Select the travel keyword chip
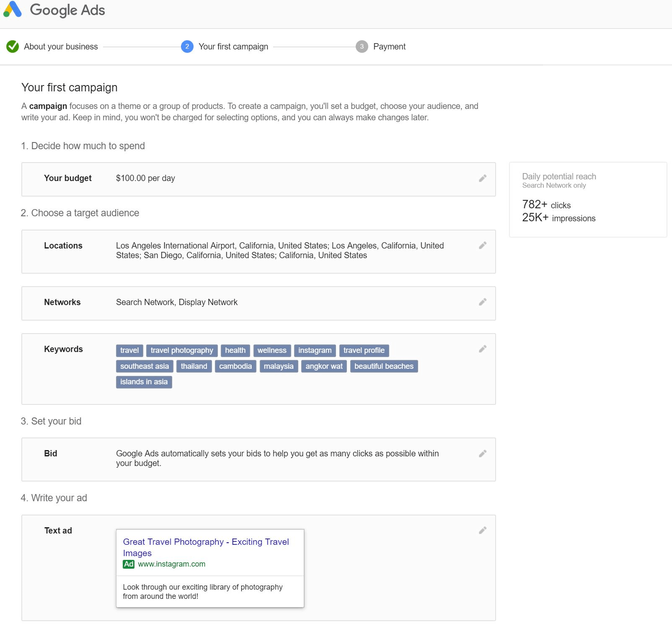 129,350
